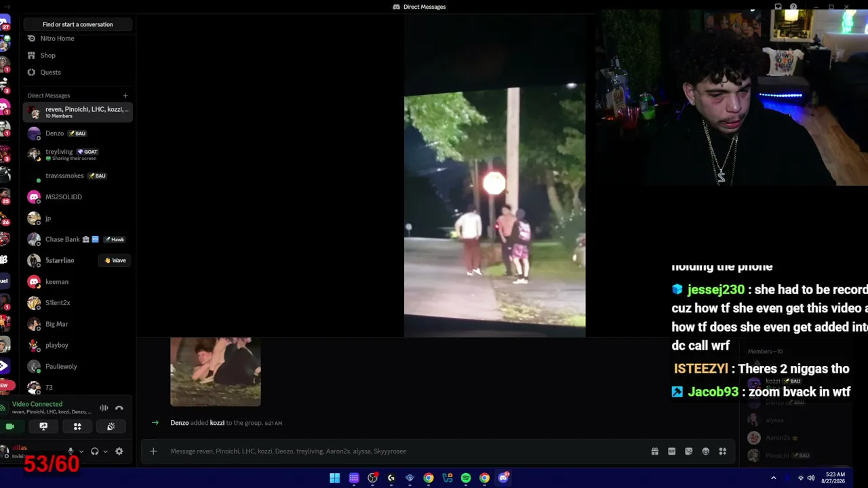Open Windows Start menu

click(x=335, y=478)
